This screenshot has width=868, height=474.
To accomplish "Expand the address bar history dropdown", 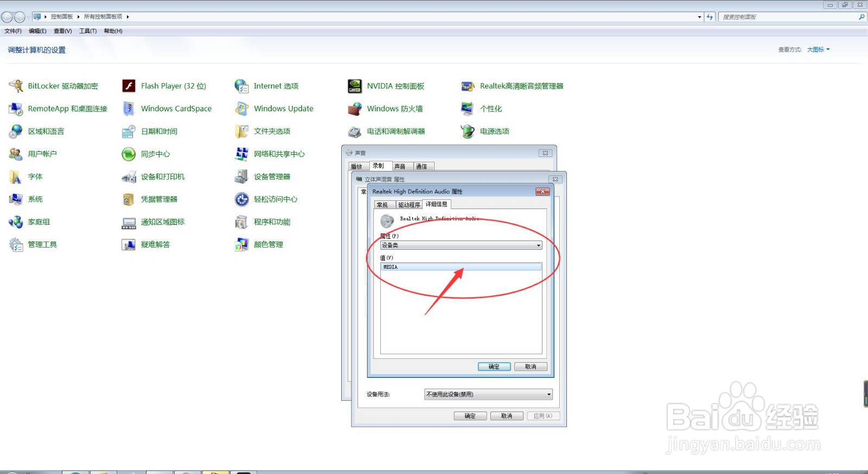I will click(x=699, y=17).
